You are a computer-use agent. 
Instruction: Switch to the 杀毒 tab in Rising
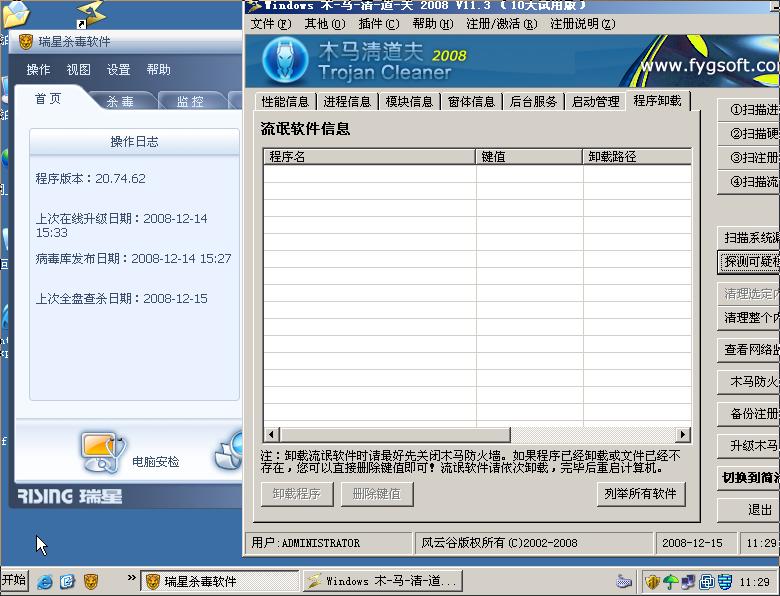point(120,101)
